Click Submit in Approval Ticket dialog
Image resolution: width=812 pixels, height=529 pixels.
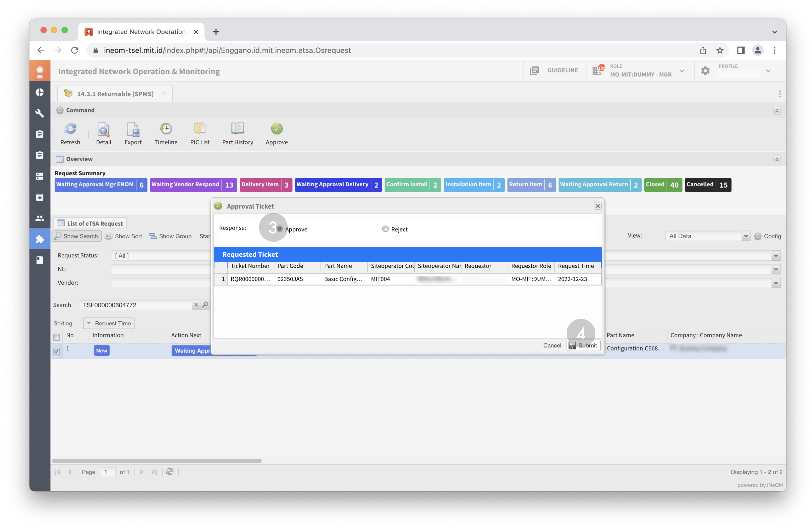click(x=583, y=345)
